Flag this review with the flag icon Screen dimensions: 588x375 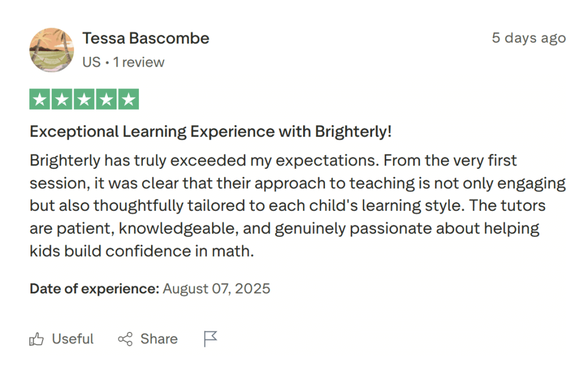pos(211,339)
